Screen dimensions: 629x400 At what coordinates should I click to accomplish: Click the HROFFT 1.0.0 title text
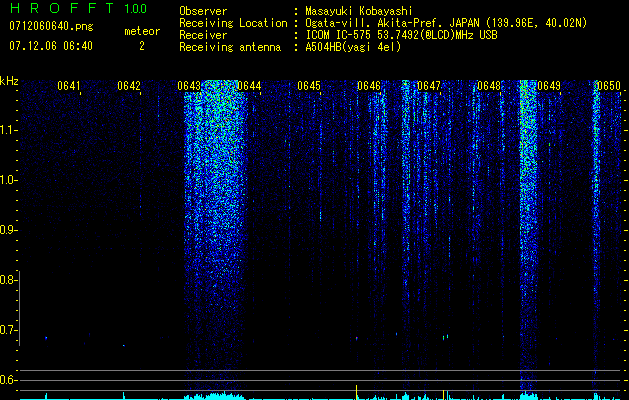pos(78,8)
